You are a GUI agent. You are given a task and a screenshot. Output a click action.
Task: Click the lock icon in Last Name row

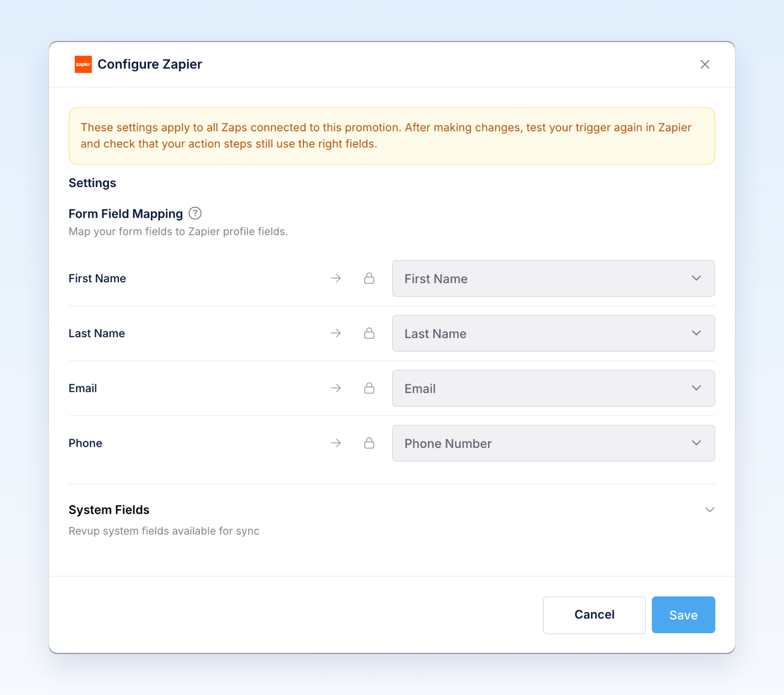pos(369,333)
